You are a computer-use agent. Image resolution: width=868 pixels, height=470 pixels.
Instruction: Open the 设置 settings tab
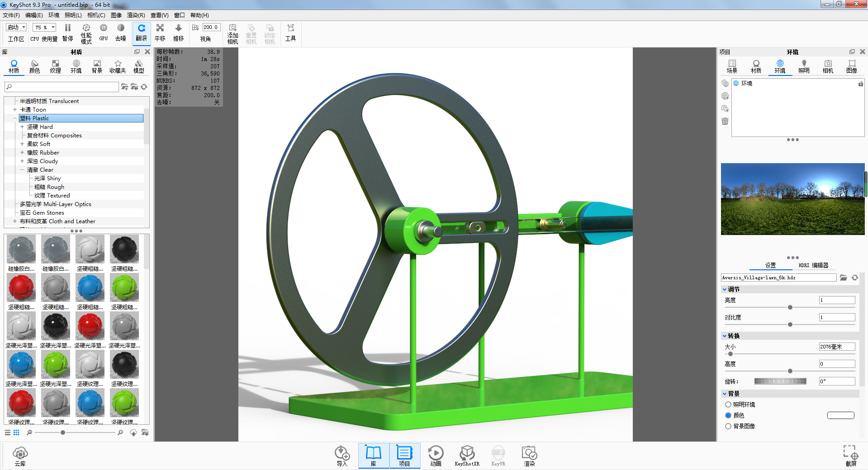pyautogui.click(x=770, y=265)
